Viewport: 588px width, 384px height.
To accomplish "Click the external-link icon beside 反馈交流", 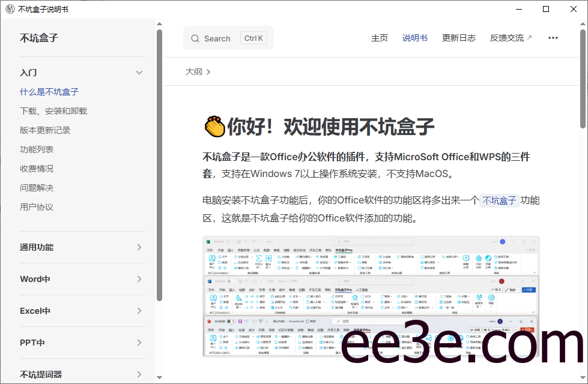I will (529, 37).
